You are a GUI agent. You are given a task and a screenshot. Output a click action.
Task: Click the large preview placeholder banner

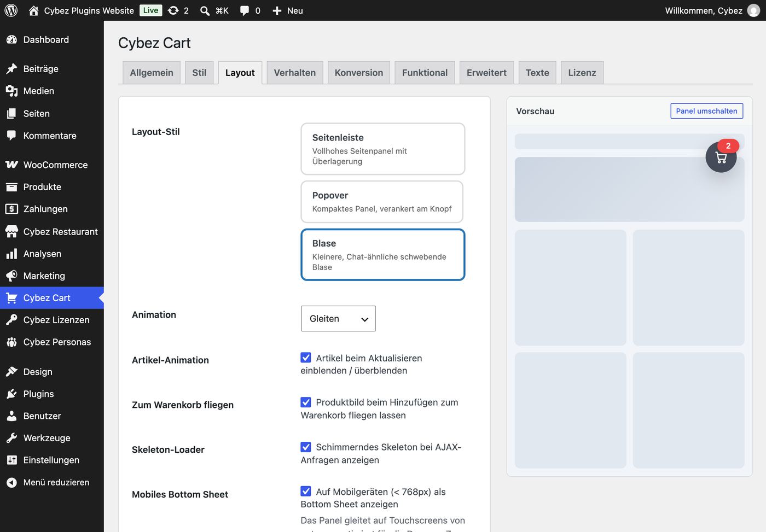629,189
